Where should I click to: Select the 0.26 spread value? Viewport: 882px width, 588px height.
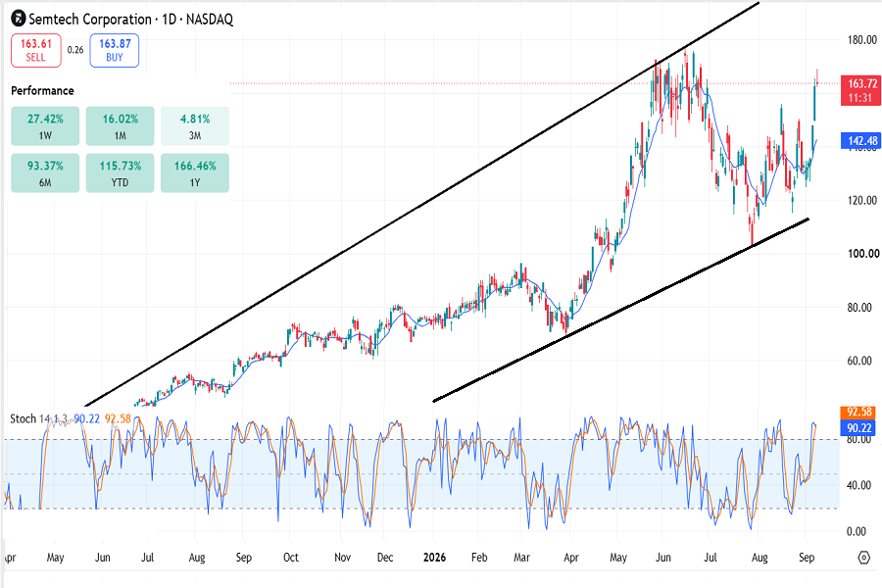click(75, 50)
